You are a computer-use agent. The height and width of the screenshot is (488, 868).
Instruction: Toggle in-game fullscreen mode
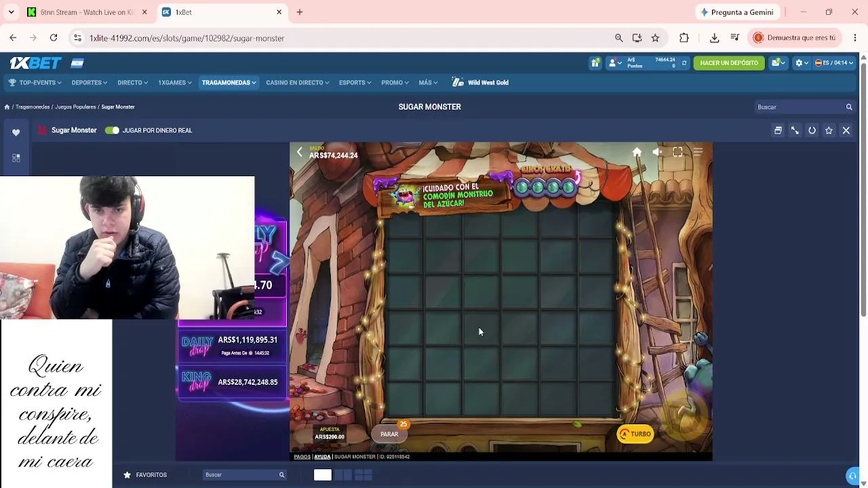677,152
